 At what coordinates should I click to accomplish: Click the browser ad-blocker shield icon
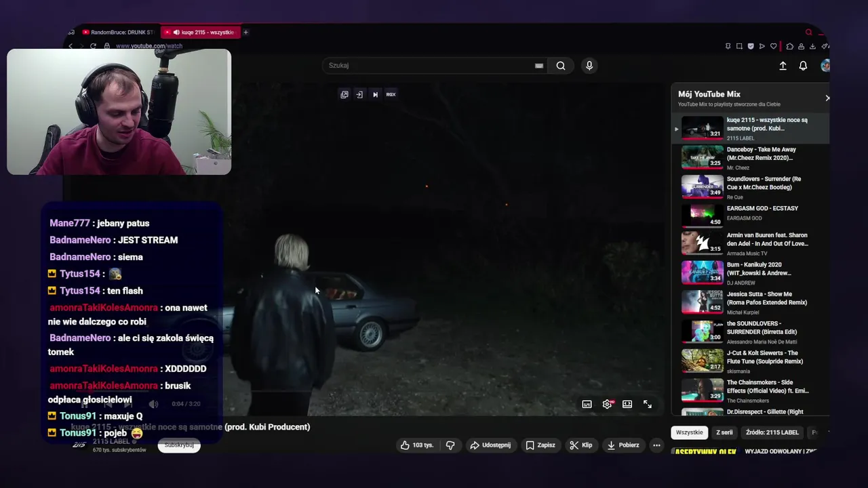tap(751, 46)
